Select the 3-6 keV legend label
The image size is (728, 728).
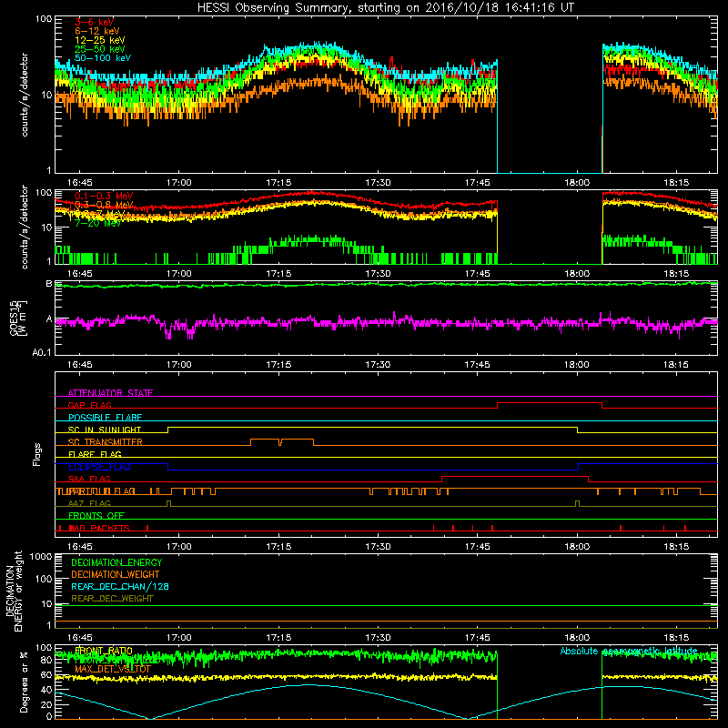click(x=95, y=22)
